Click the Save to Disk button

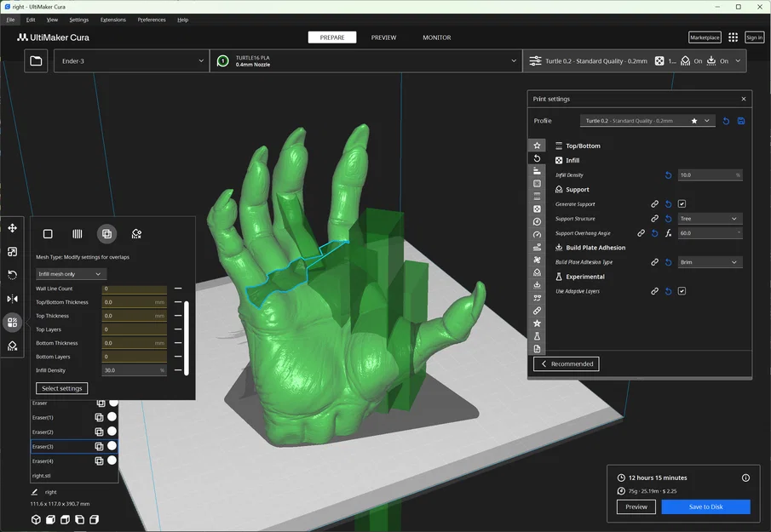705,507
